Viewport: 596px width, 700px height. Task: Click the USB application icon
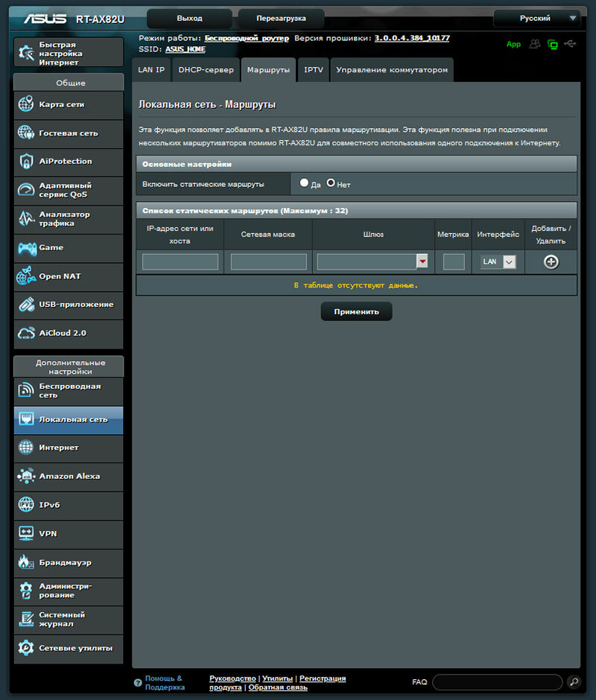click(x=26, y=305)
